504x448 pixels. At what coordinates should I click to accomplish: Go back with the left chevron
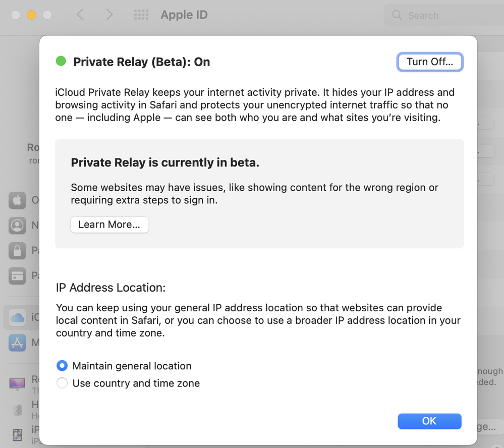pyautogui.click(x=80, y=15)
